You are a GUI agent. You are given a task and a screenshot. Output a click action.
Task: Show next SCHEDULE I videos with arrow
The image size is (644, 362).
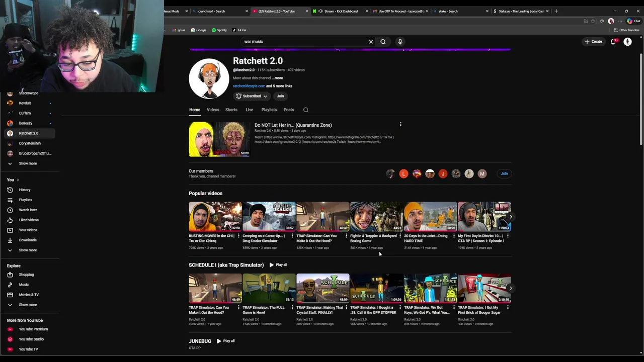[510, 288]
